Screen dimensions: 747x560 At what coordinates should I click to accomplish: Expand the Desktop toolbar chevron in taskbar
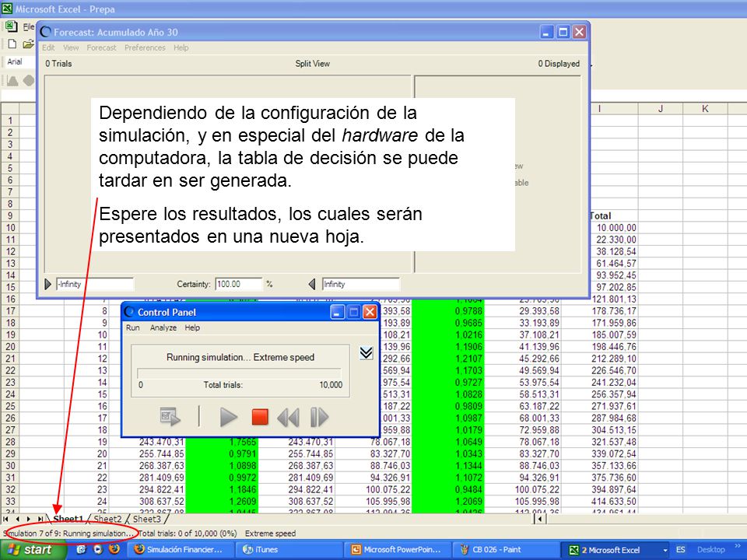pos(738,546)
